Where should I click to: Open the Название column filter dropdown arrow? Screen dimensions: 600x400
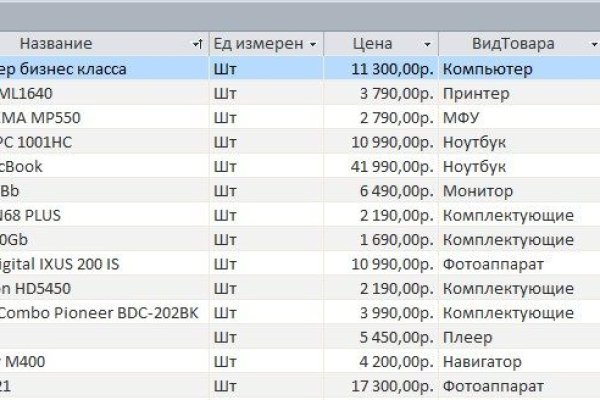195,45
